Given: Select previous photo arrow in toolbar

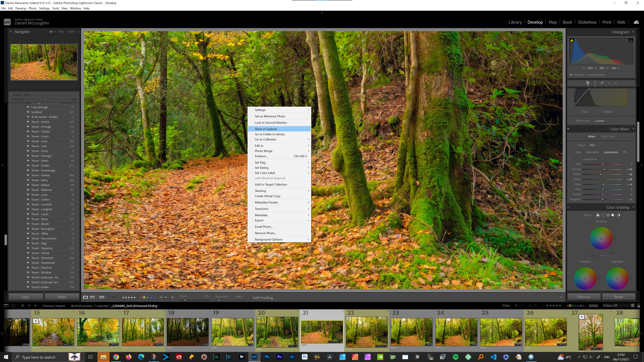Looking at the screenshot, I should tap(161, 297).
